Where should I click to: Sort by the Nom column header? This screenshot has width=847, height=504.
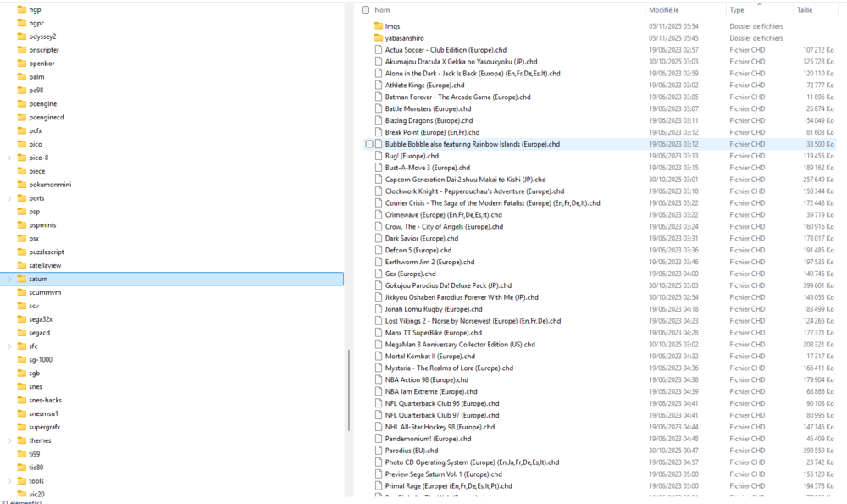point(382,9)
